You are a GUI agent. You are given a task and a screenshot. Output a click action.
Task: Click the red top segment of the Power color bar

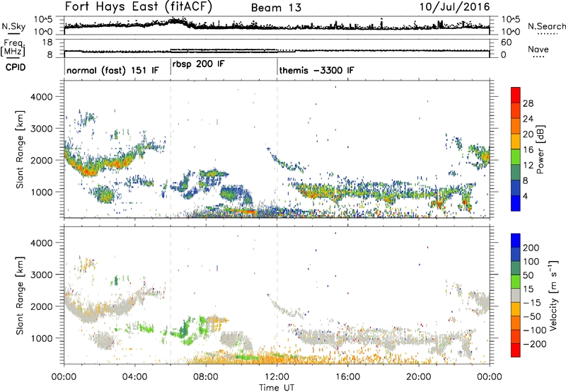point(516,95)
